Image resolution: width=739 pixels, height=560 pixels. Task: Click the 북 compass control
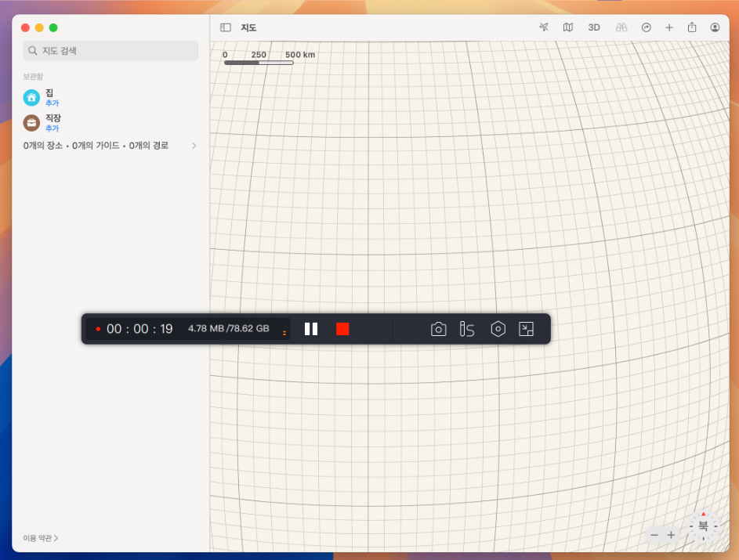703,526
